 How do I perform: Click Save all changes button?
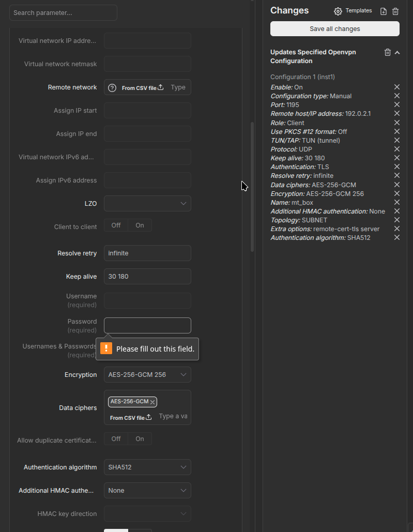coord(334,29)
